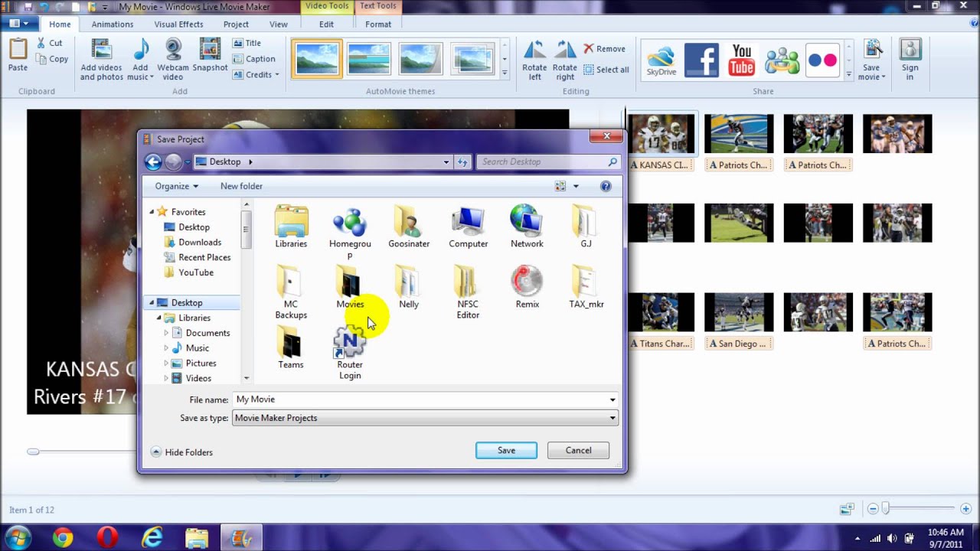Screen dimensions: 980x551
Task: Share movie to YouTube icon
Action: (741, 60)
